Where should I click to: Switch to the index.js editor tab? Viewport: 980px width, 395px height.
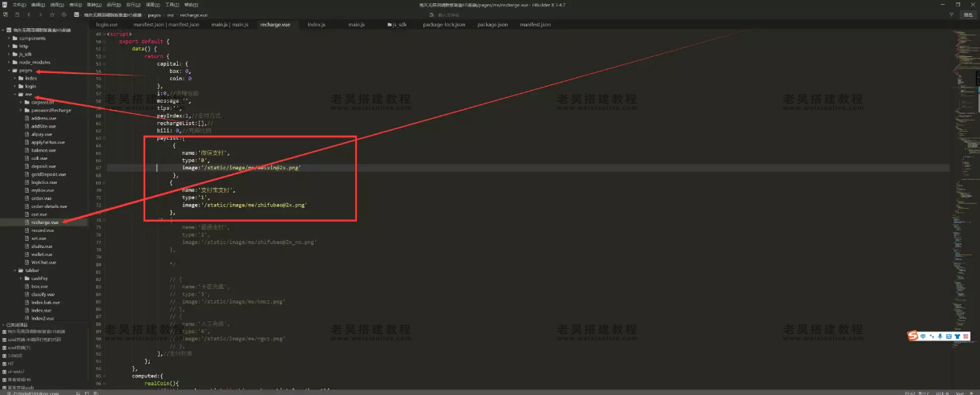316,25
